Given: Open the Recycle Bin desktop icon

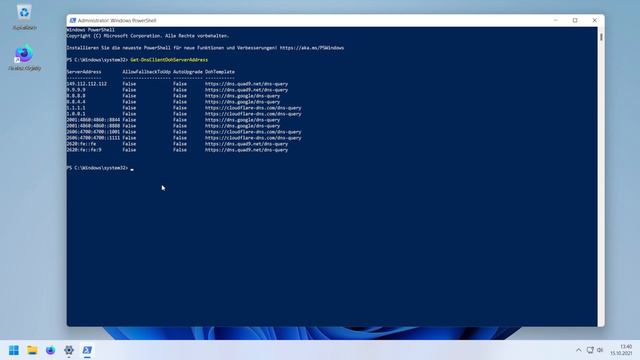Looking at the screenshot, I should click(24, 17).
